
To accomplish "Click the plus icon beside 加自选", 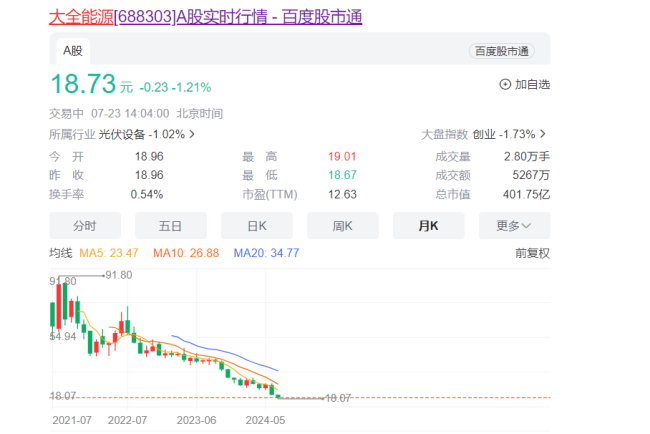I will point(505,85).
